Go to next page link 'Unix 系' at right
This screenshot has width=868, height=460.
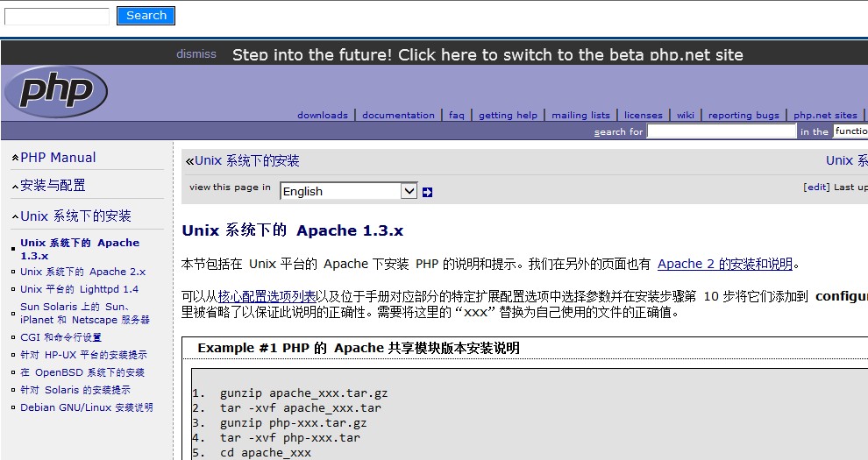(846, 161)
